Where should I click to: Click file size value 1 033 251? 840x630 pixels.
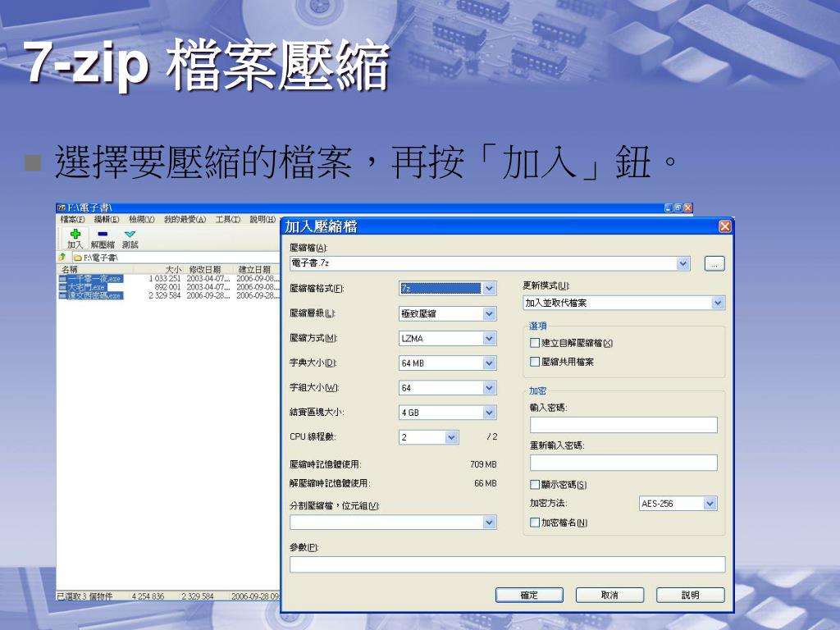point(165,279)
